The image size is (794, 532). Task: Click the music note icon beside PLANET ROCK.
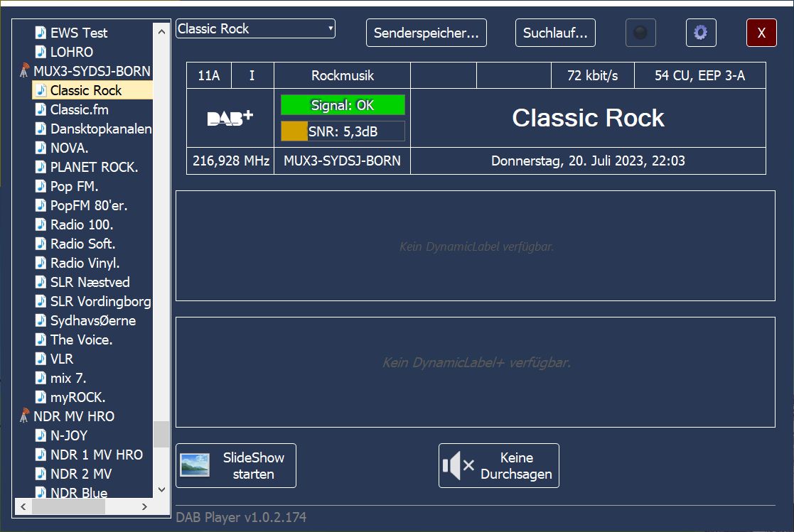pyautogui.click(x=41, y=167)
